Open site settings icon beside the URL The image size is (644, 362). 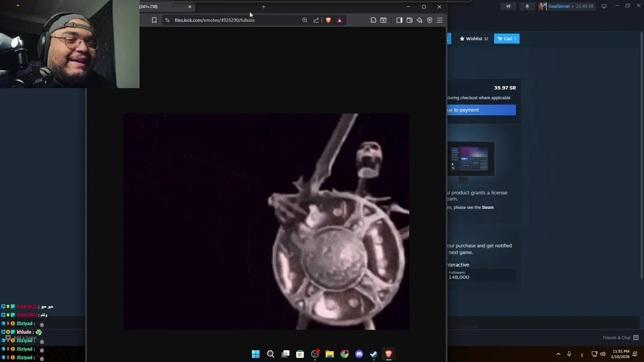[167, 20]
